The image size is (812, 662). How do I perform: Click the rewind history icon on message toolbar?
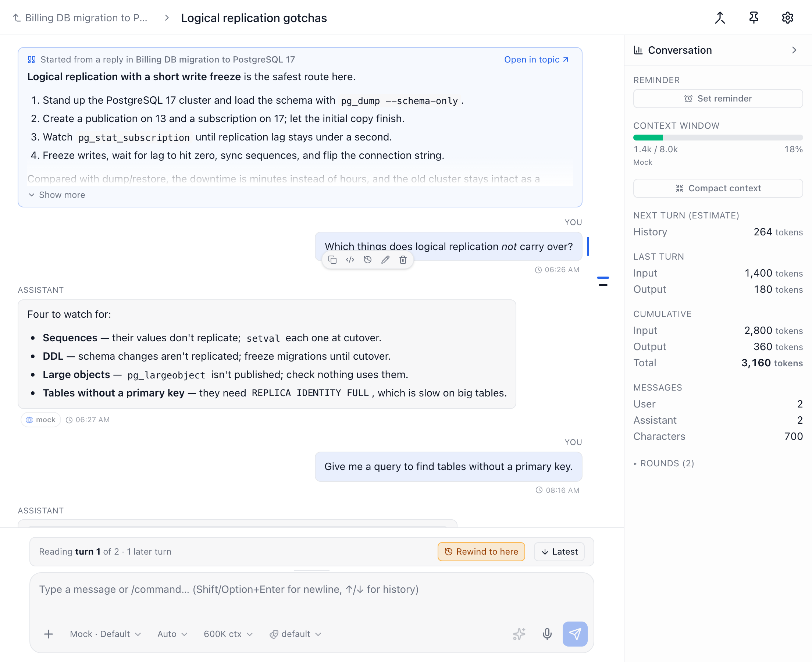click(x=367, y=260)
